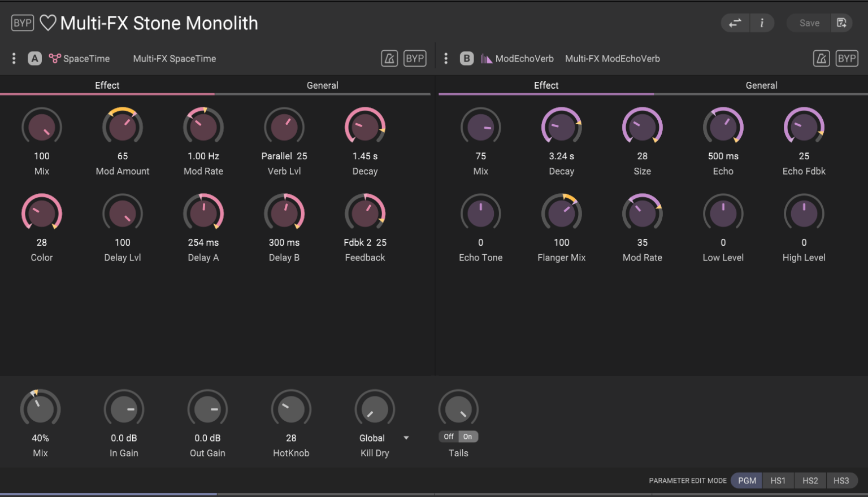868x497 pixels.
Task: Click the ModEchoVerb effect icon
Action: (486, 59)
